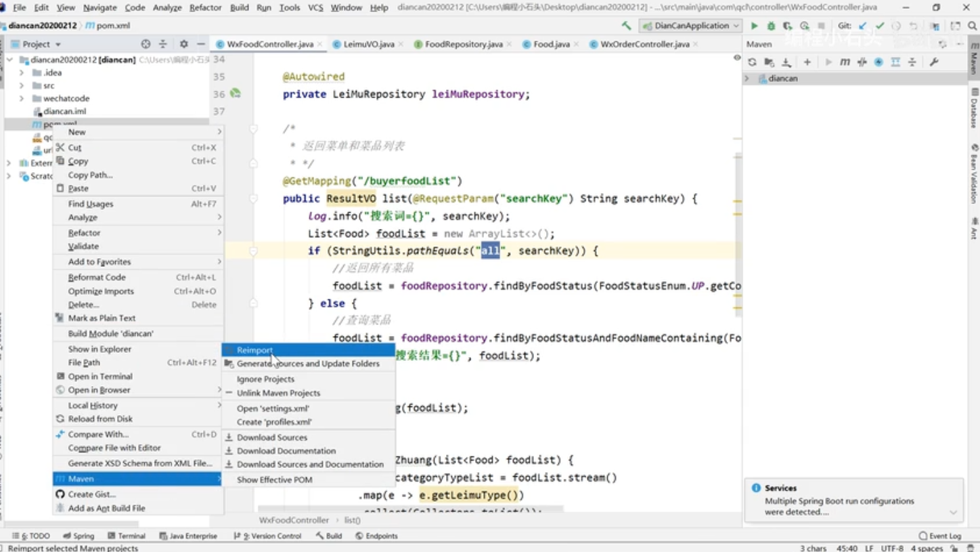980x552 pixels.
Task: Locate current file in Project panel
Action: 146,44
